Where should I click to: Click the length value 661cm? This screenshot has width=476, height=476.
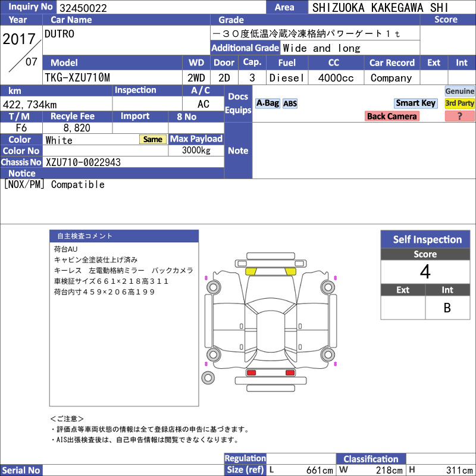tap(320, 470)
